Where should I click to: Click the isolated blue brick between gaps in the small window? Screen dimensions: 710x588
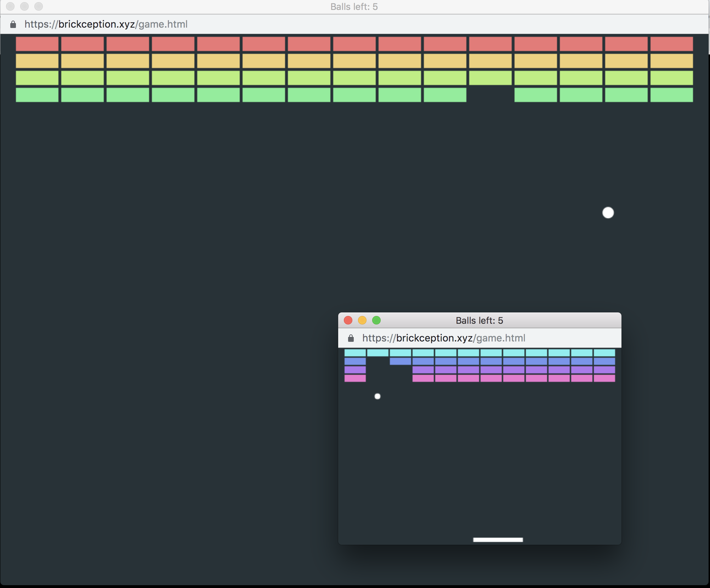400,361
